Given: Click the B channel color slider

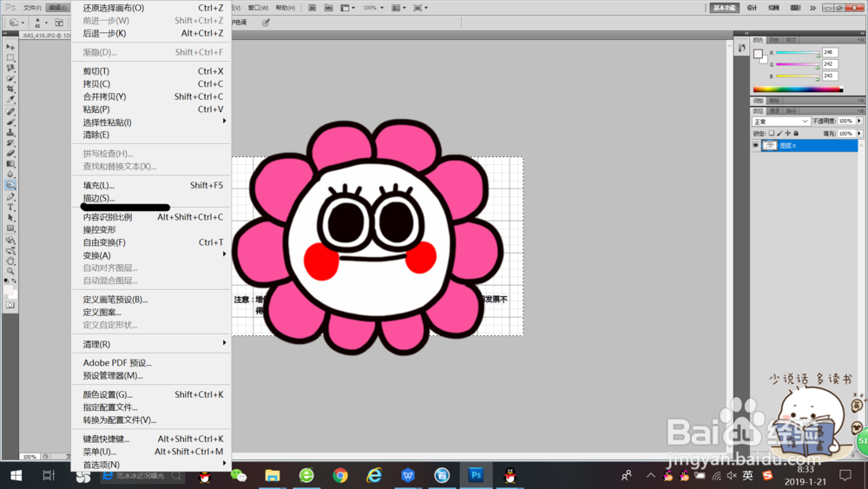Looking at the screenshot, I should (x=798, y=76).
